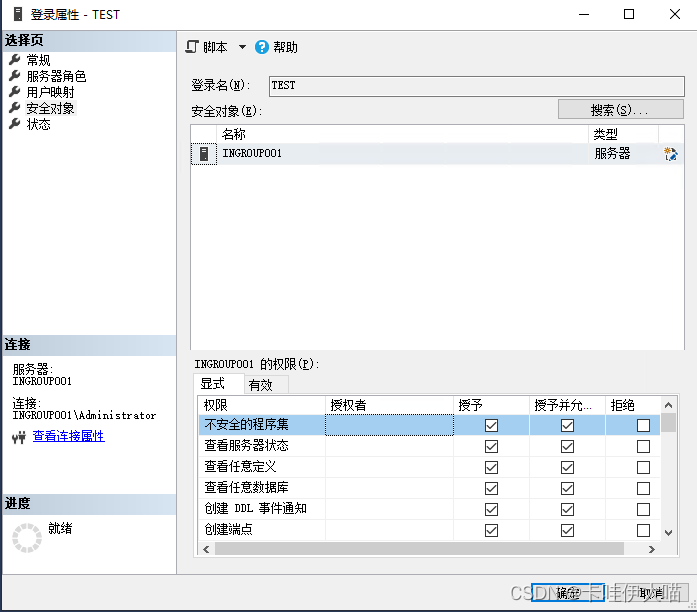Click the edit icon at INGROUP001 row end
697x612 pixels.
coord(670,154)
